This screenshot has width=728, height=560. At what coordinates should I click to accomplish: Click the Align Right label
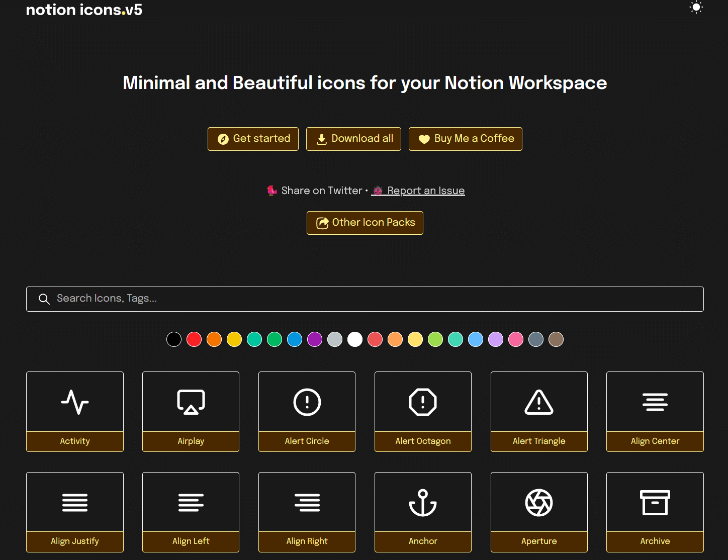pos(307,541)
